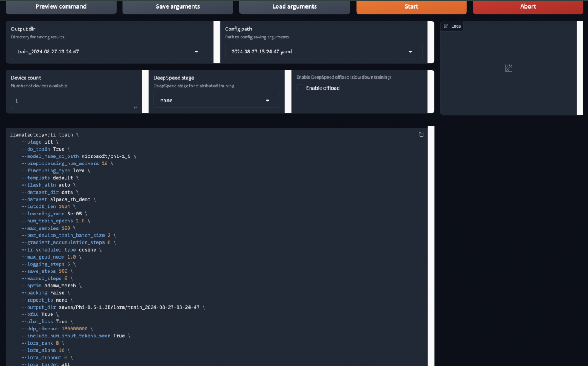
Task: Open the Config path dropdown
Action: [x=324, y=52]
